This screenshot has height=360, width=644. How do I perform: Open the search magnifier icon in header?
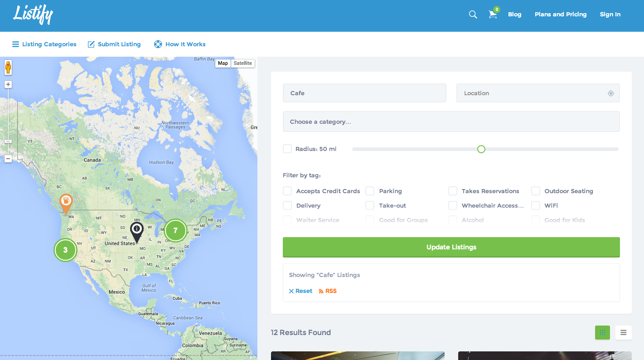473,15
